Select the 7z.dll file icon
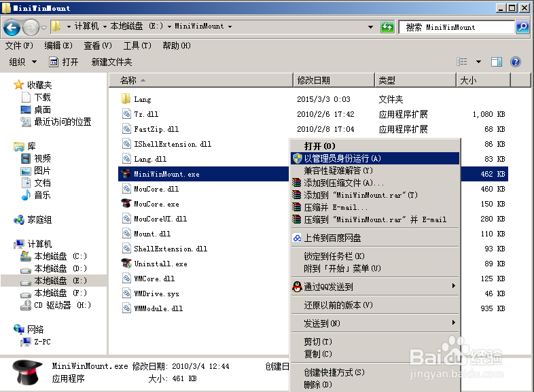This screenshot has height=392, width=534. pyautogui.click(x=126, y=113)
